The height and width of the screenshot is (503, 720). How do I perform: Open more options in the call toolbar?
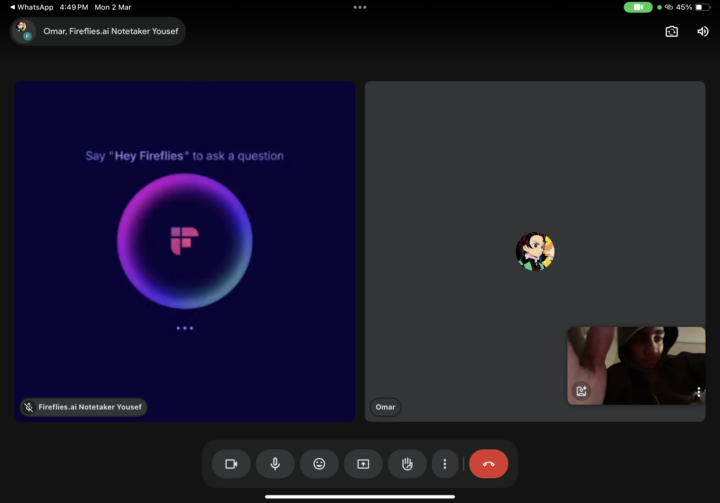(x=445, y=464)
